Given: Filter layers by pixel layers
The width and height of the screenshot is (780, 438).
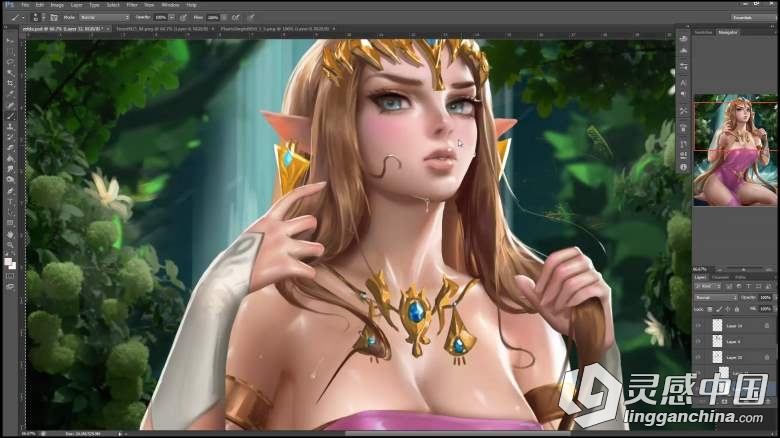Looking at the screenshot, I should click(729, 286).
